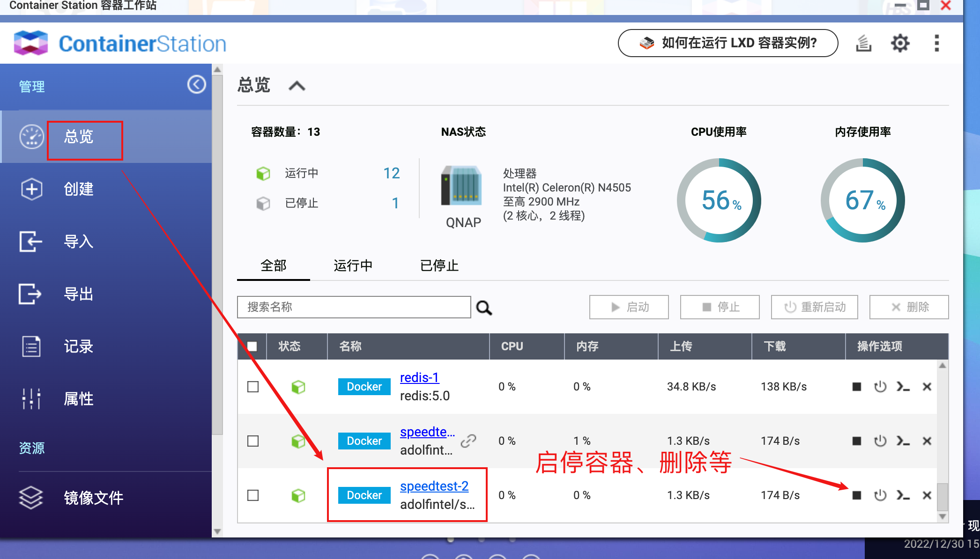
Task: Open 镜像文件 in the sidebar
Action: click(93, 498)
